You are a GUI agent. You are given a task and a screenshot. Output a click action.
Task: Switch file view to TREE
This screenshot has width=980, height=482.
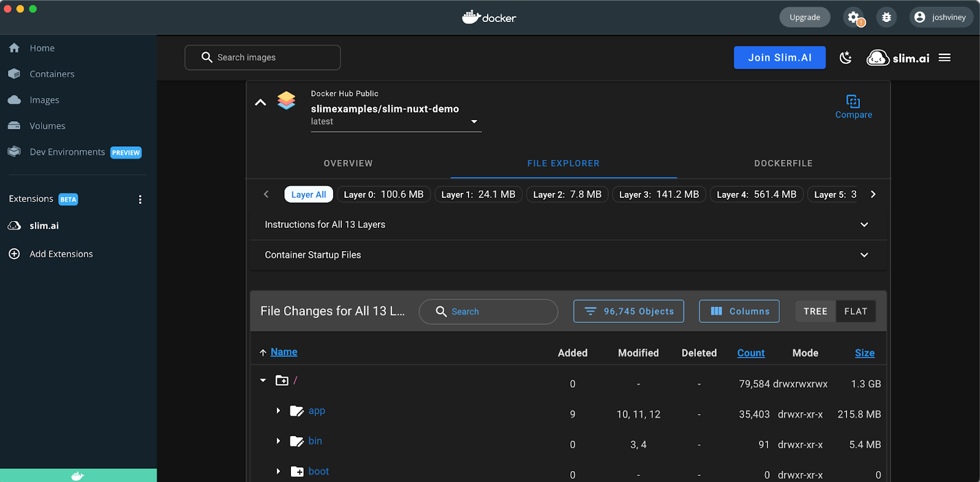click(815, 311)
